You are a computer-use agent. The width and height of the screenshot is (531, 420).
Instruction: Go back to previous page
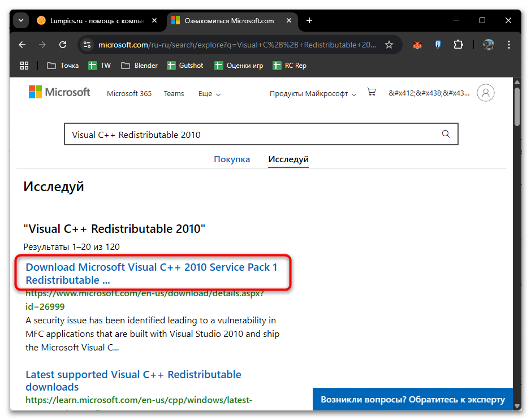pyautogui.click(x=23, y=45)
